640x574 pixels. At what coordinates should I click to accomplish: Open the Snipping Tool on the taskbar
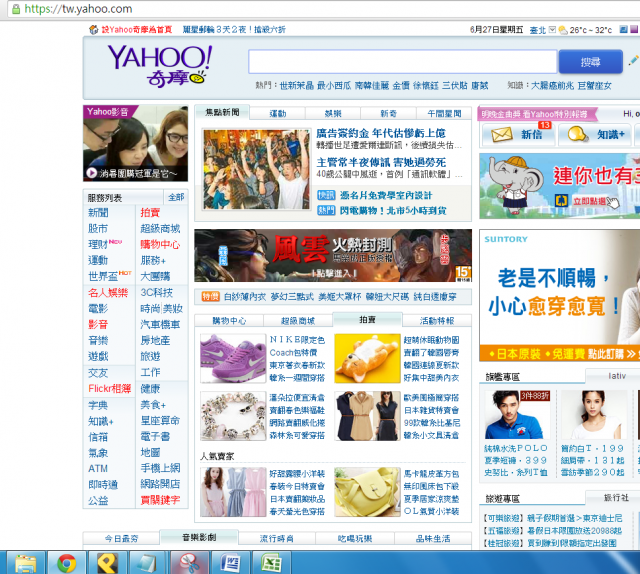click(189, 563)
